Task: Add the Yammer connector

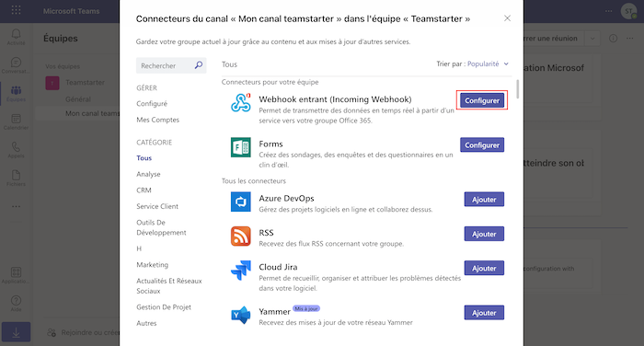Action: pos(484,313)
